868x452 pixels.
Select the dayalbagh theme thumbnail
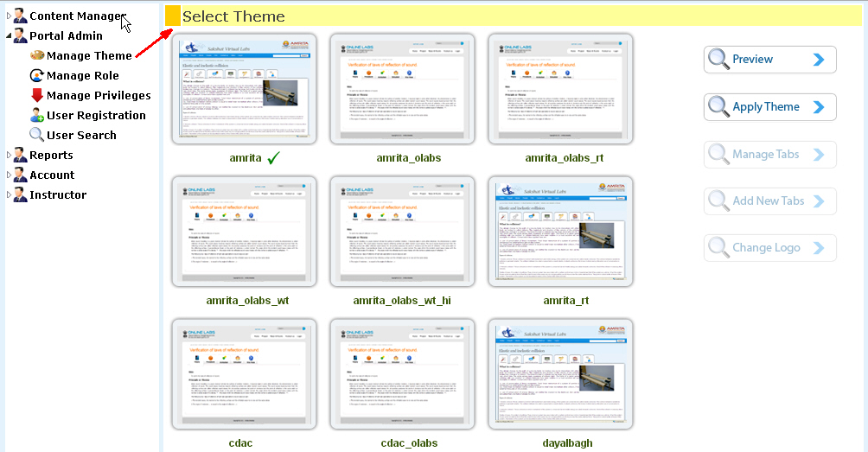click(x=561, y=374)
